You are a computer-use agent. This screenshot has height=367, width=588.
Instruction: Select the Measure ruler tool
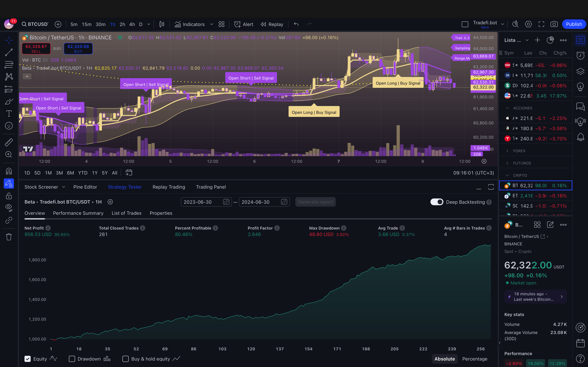(9, 142)
